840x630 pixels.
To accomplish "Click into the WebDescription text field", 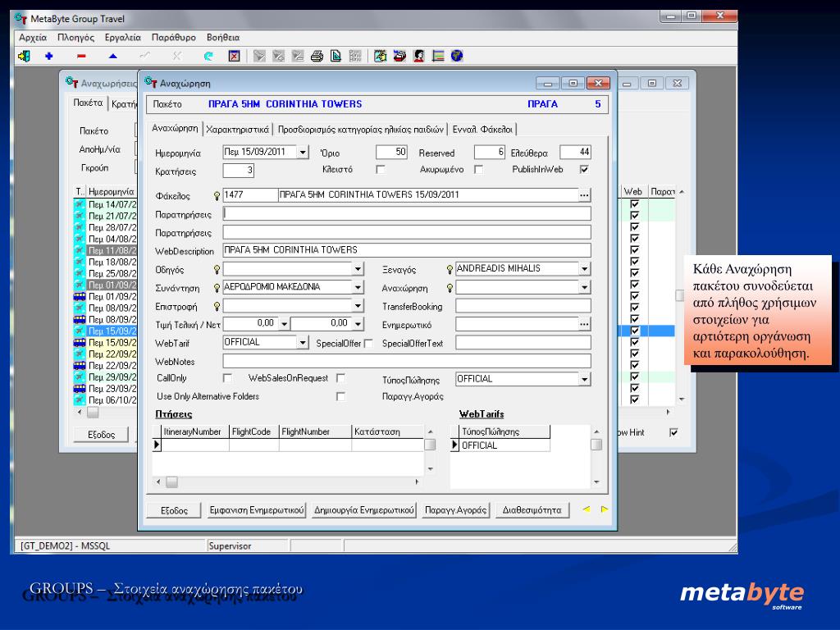I will click(407, 250).
